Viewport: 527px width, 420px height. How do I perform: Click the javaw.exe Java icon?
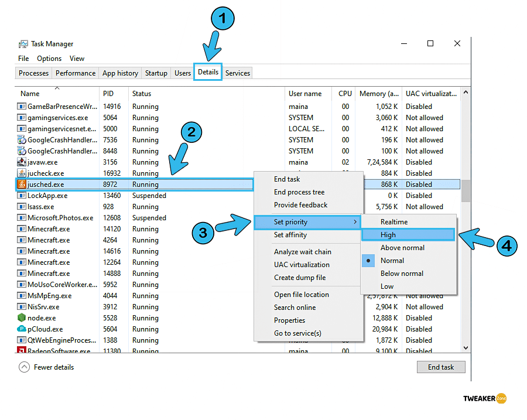click(22, 162)
